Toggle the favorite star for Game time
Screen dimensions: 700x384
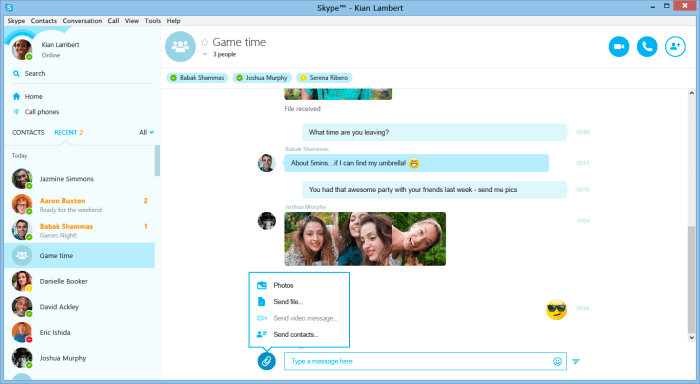[x=204, y=42]
